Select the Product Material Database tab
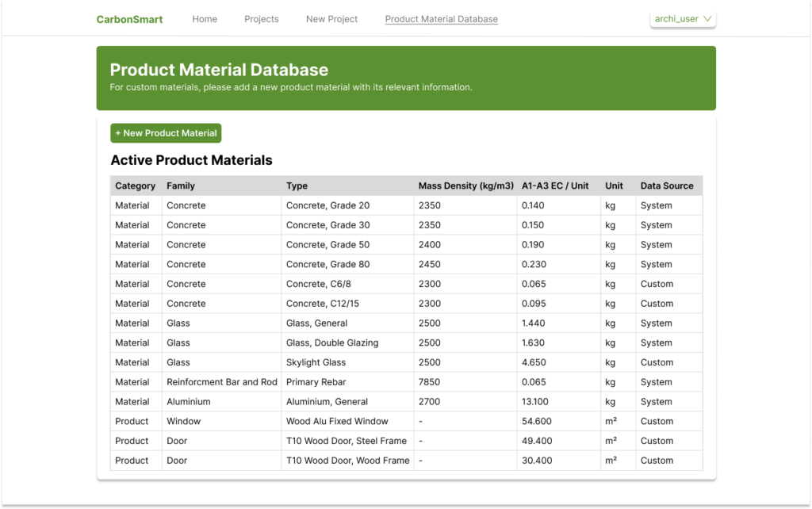The image size is (812, 509). click(441, 19)
